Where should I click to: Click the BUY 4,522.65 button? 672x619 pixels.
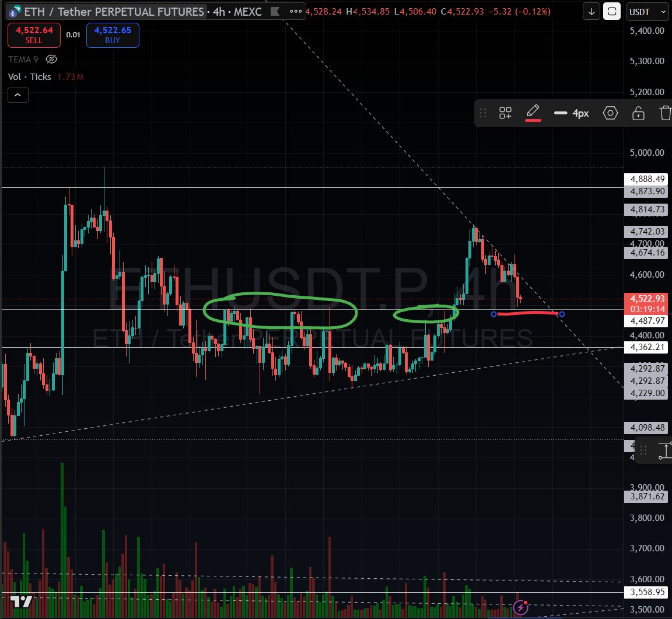click(x=113, y=35)
